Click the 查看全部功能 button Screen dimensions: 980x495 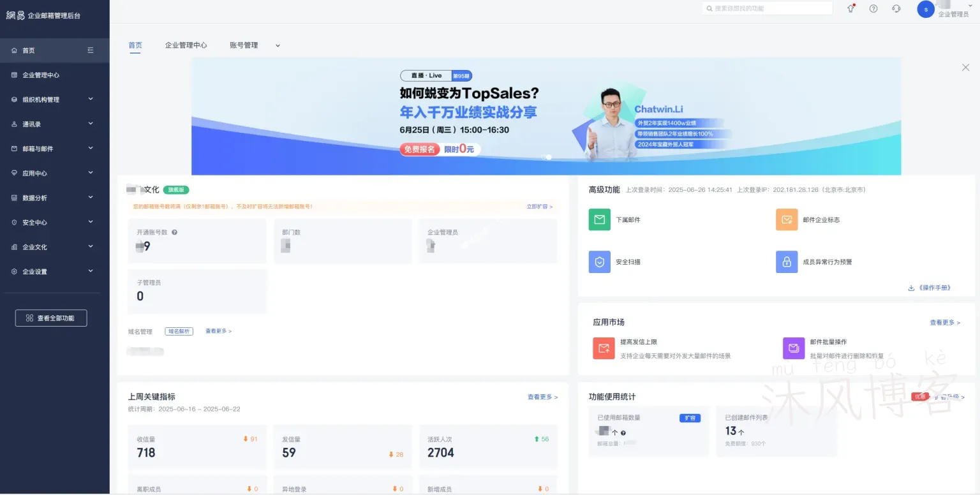tap(51, 318)
